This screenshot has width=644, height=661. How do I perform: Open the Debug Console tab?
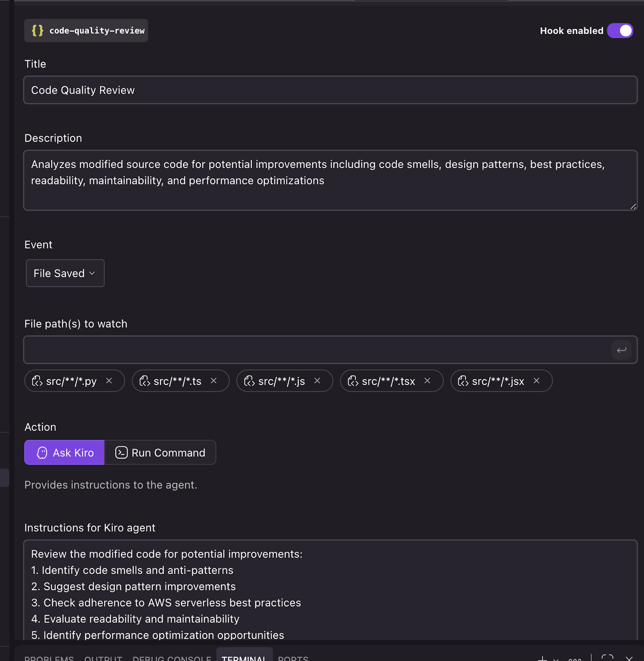pyautogui.click(x=172, y=658)
